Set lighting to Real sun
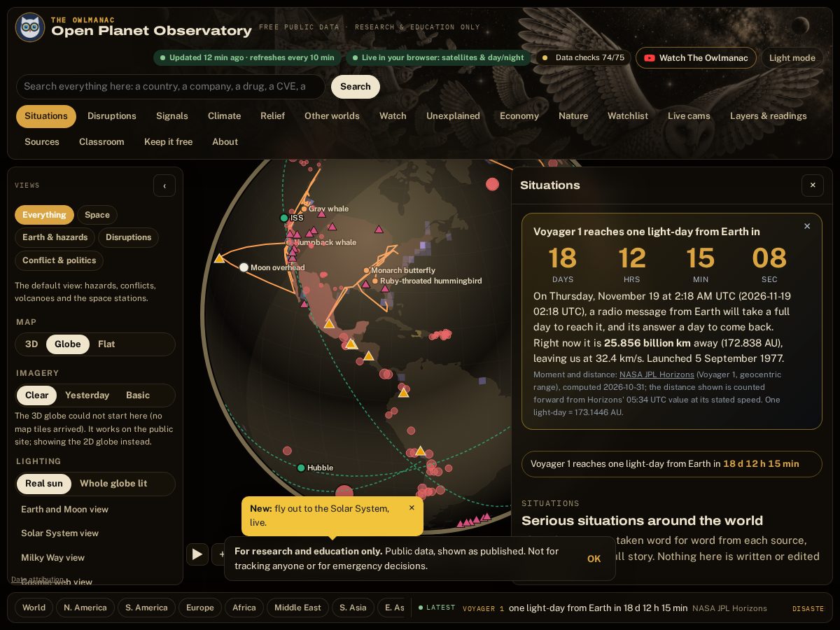Screen dimensions: 840x630 pyautogui.click(x=44, y=483)
